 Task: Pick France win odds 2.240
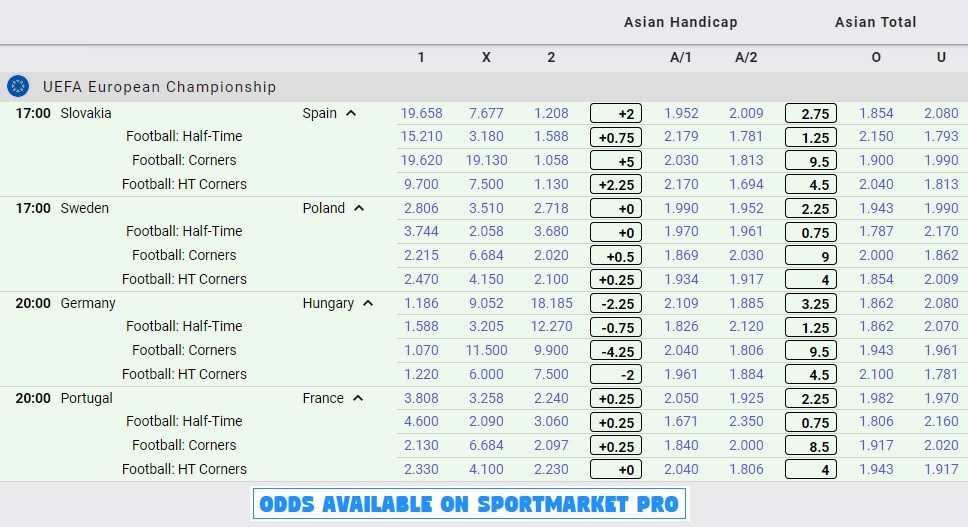(551, 398)
